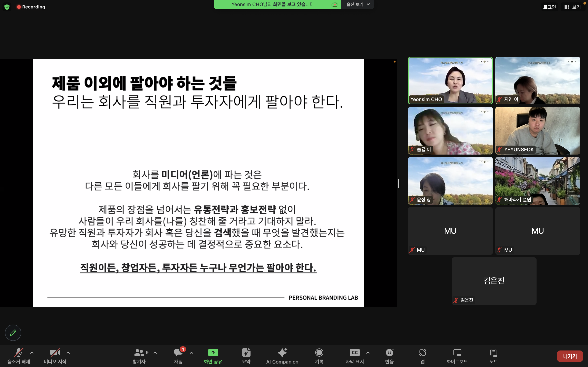588x367 pixels.
Task: Click the 로그인 sign-in button
Action: coord(549,7)
